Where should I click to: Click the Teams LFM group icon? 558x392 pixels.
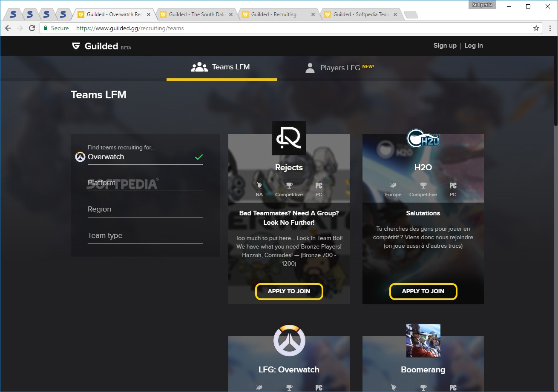pos(199,67)
